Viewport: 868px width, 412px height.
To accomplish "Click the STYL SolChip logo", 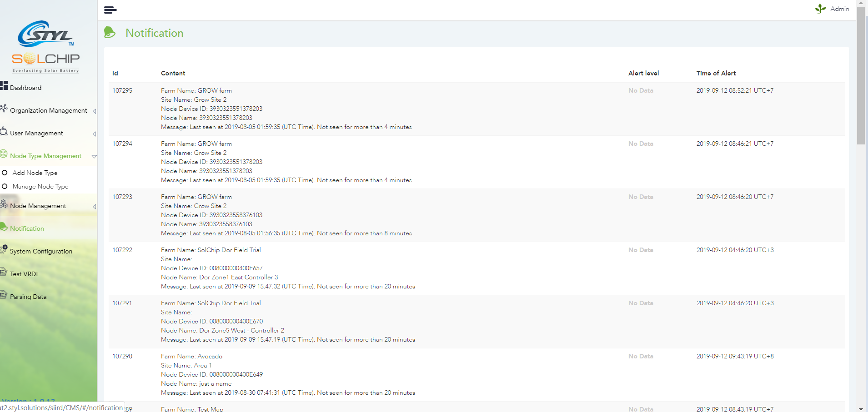I will tap(45, 46).
